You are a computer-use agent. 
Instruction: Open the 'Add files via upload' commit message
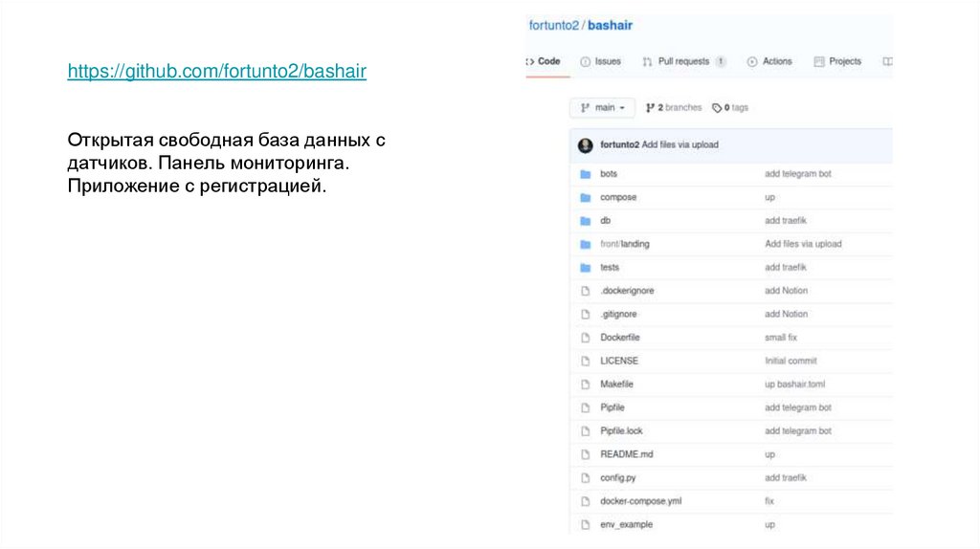pos(679,145)
